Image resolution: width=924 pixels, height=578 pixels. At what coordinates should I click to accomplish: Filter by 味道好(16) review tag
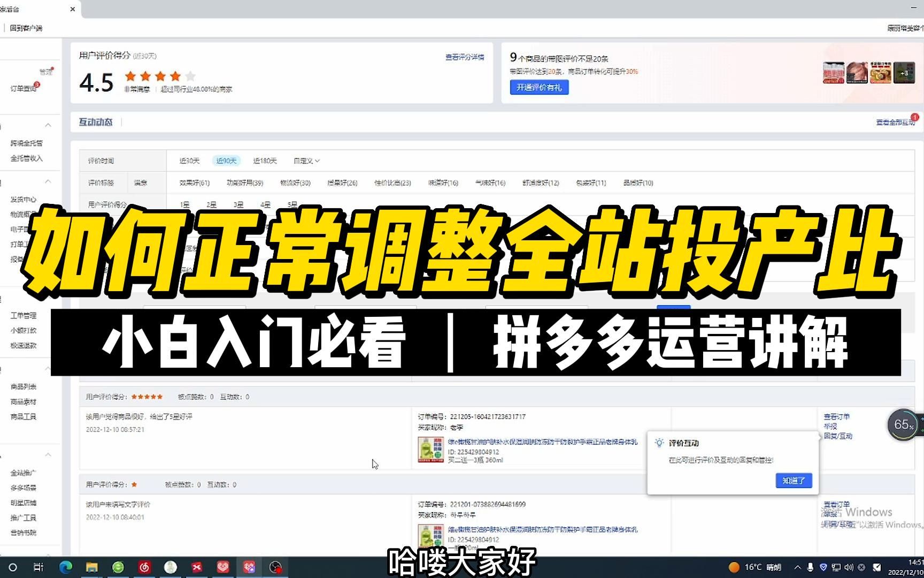click(x=443, y=182)
